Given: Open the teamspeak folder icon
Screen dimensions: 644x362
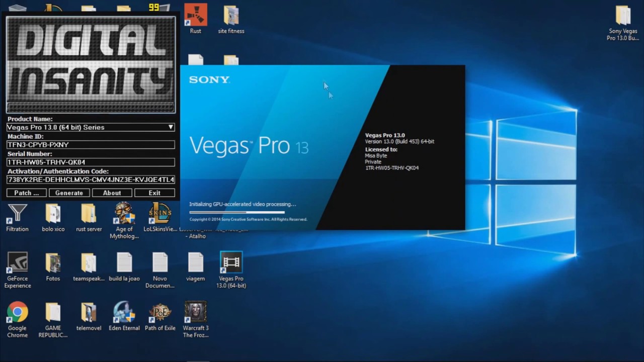Looking at the screenshot, I should (89, 267).
